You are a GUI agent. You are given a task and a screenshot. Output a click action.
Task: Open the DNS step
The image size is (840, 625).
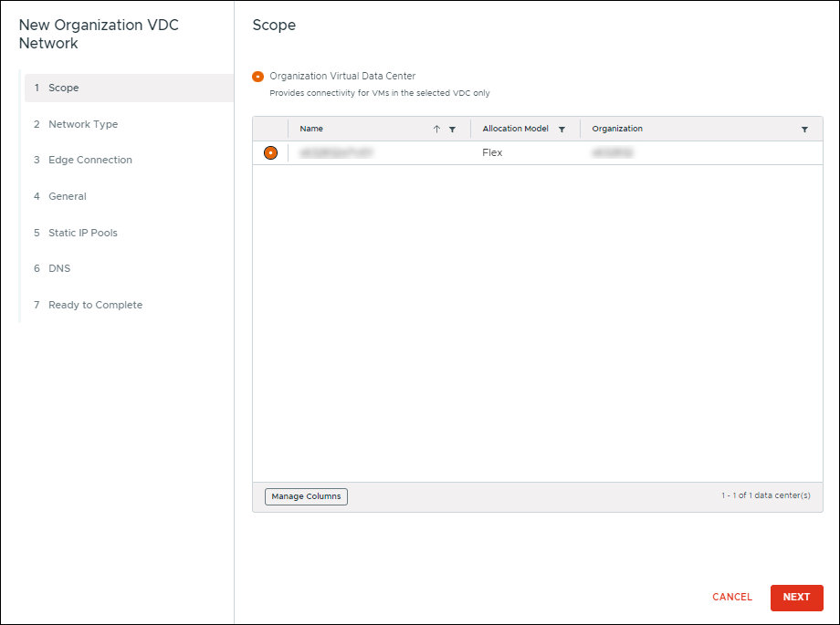pos(59,268)
